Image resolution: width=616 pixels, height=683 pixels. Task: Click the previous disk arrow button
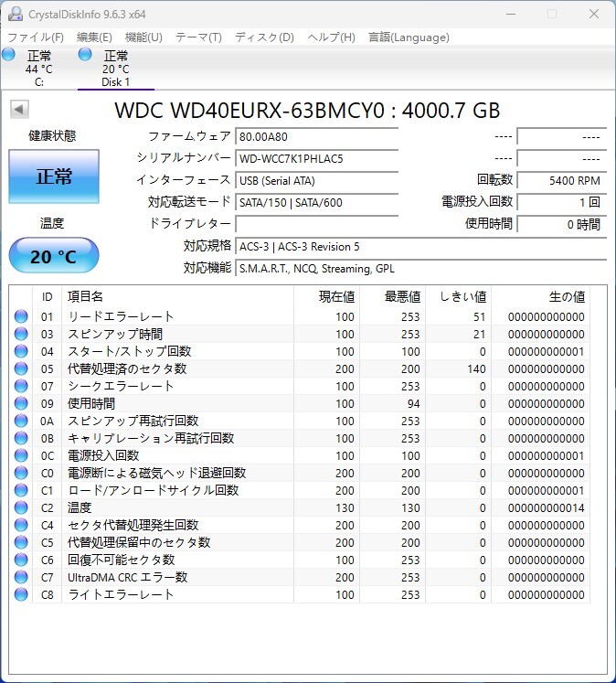[19, 110]
